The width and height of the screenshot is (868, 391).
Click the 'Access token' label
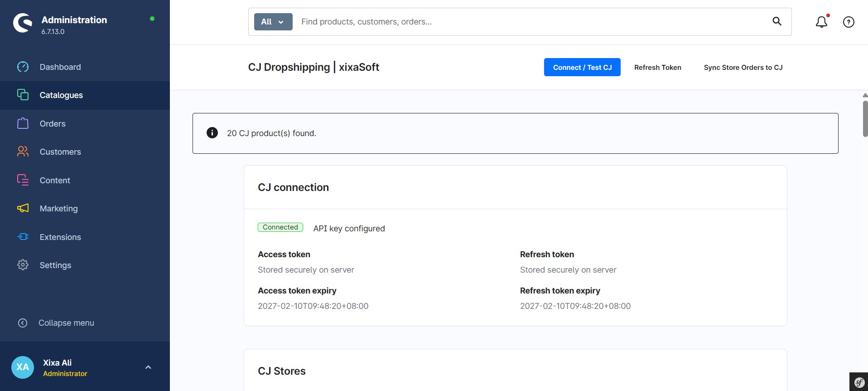(284, 254)
